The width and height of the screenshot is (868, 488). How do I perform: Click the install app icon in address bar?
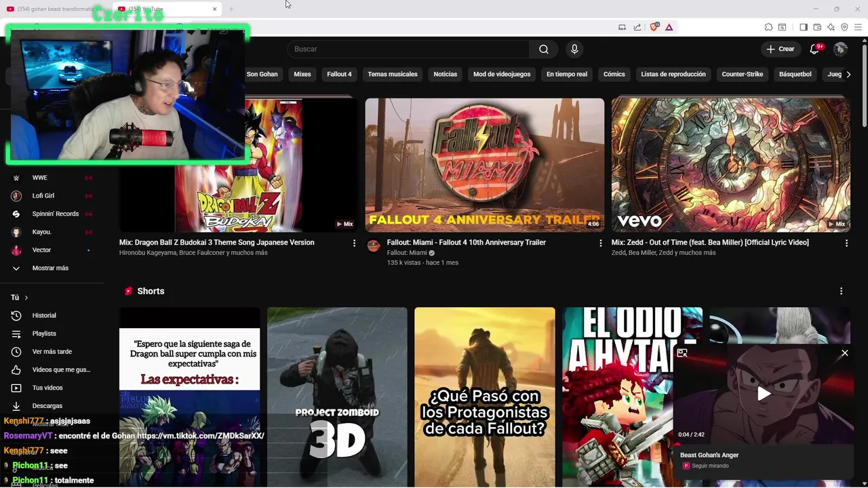point(623,27)
